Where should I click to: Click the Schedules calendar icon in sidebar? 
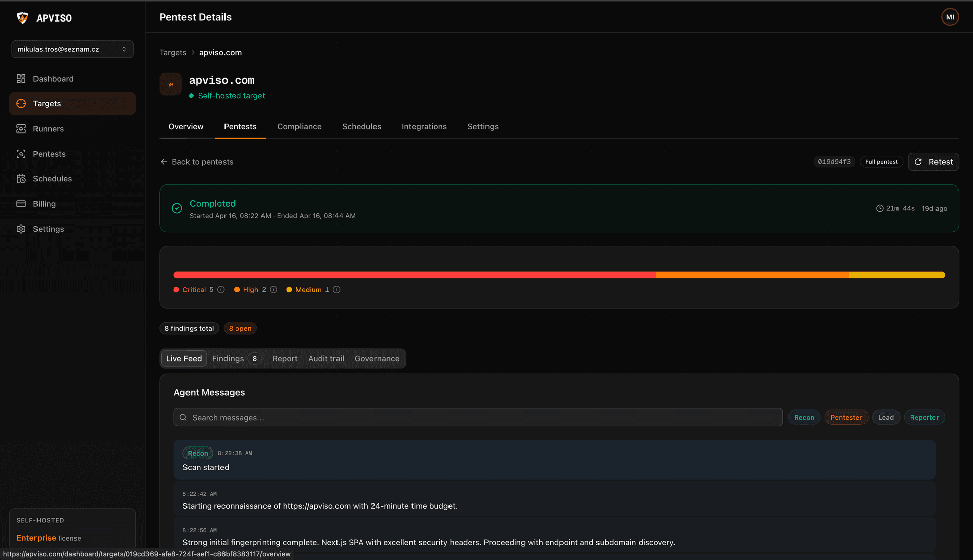[x=21, y=179]
